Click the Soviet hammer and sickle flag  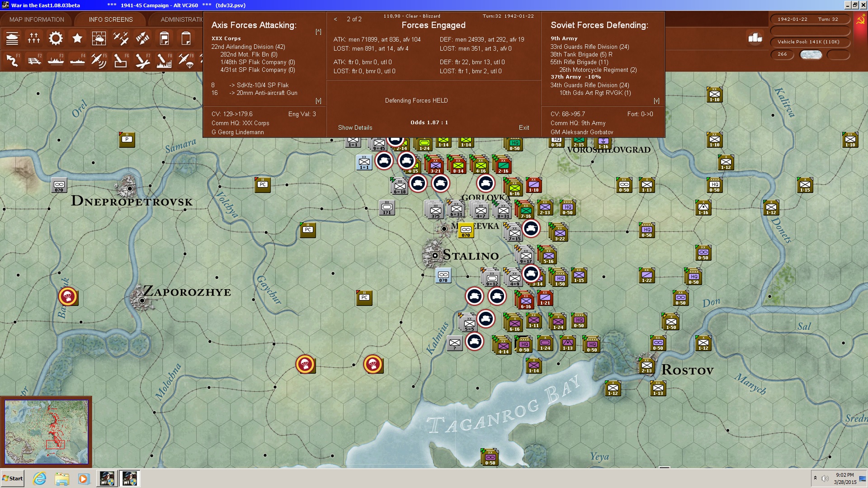pos(860,20)
